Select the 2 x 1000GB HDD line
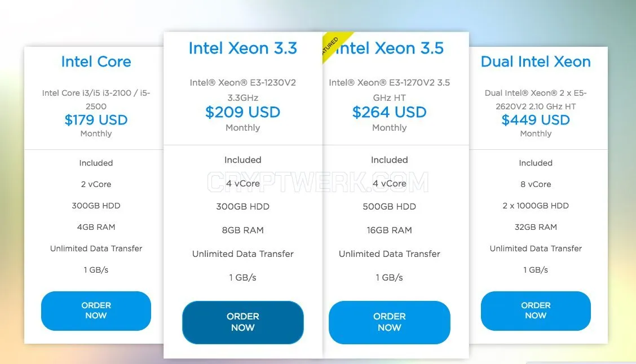 [536, 206]
